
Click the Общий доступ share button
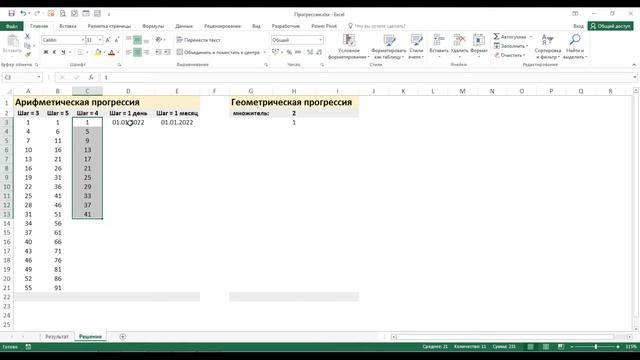[611, 26]
